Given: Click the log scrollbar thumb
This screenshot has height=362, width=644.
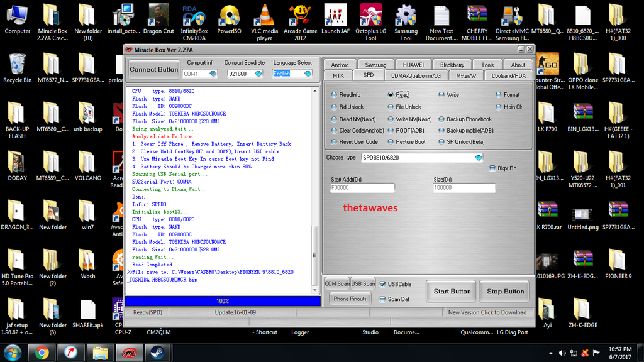Looking at the screenshot, I should 315,255.
